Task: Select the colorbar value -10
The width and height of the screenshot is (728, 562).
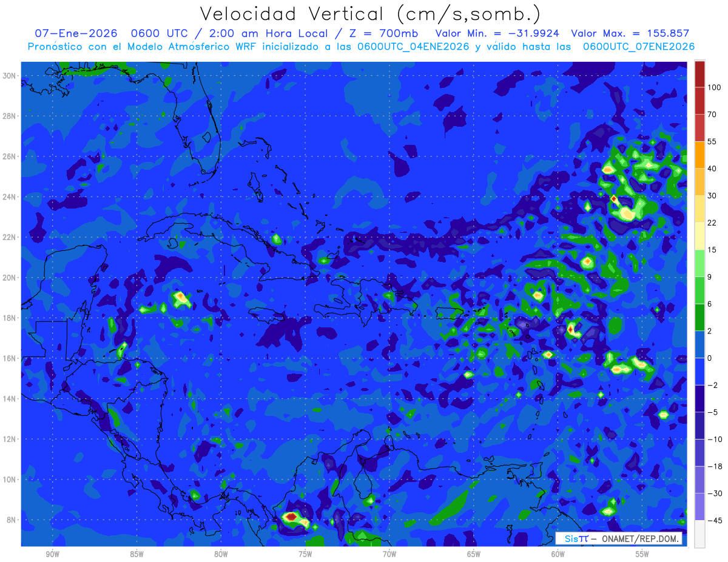Action: 714,439
